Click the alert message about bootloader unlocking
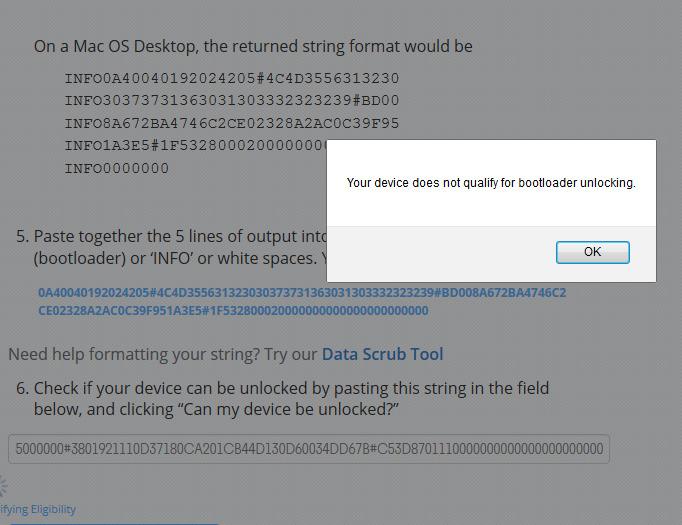The image size is (682, 525). pos(491,183)
